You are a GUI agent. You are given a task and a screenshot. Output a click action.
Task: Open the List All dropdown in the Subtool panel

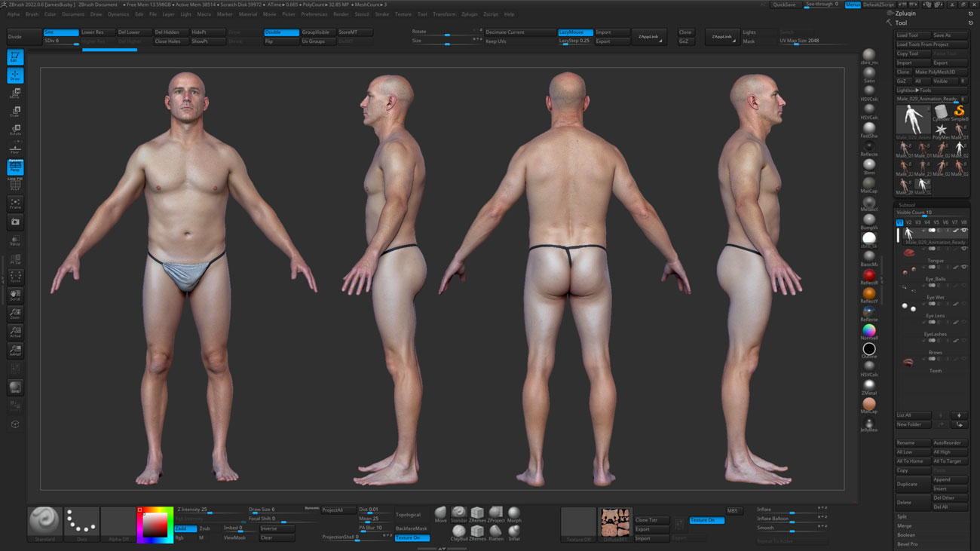[912, 415]
